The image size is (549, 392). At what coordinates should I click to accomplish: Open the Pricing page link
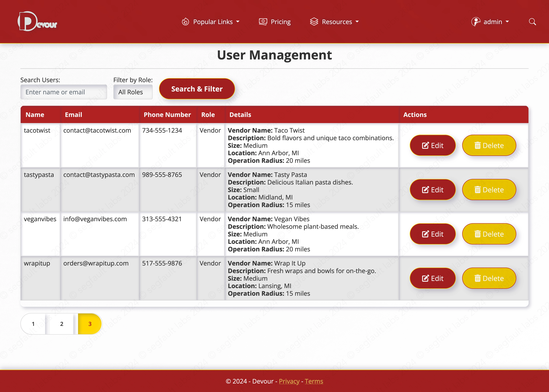[275, 22]
